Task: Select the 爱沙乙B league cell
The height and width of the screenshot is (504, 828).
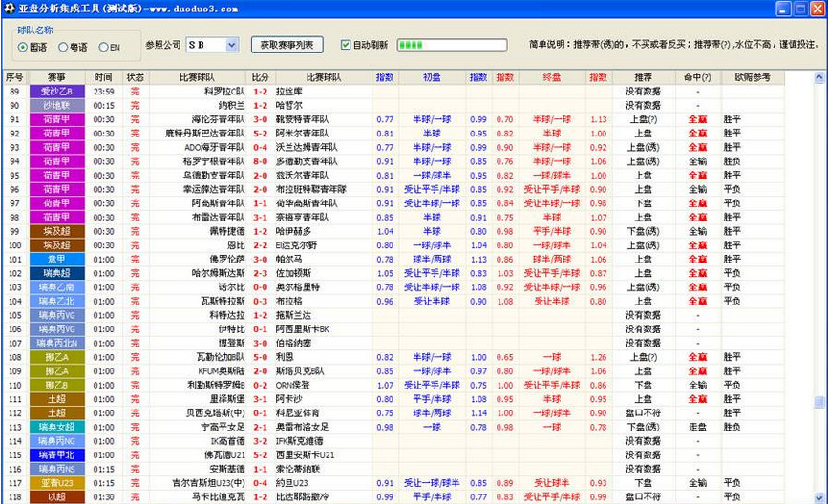Action: [x=56, y=92]
